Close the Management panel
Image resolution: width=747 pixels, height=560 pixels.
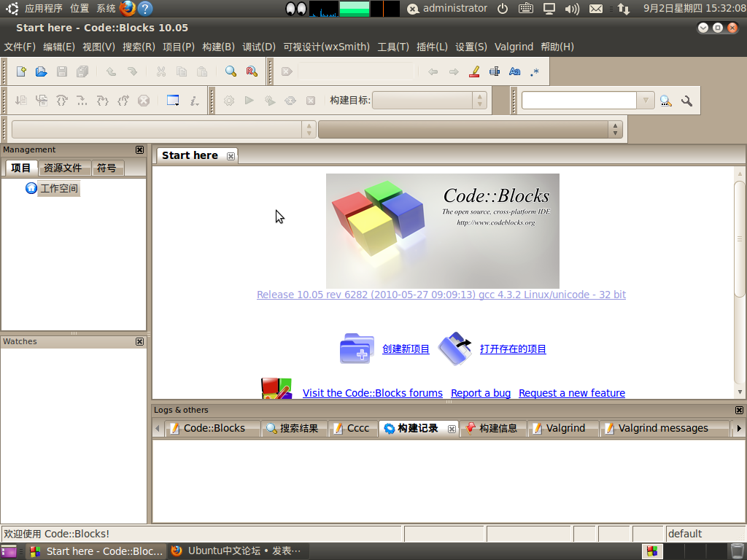click(x=139, y=149)
